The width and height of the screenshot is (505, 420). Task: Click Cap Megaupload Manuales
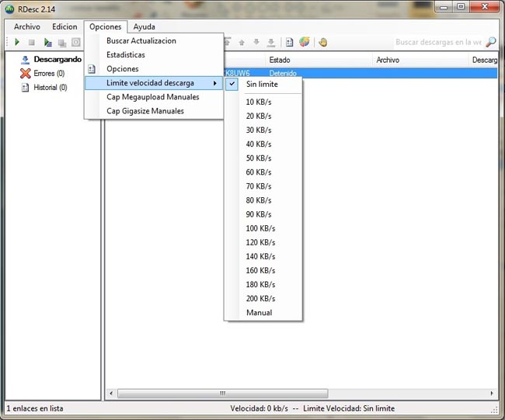[153, 97]
